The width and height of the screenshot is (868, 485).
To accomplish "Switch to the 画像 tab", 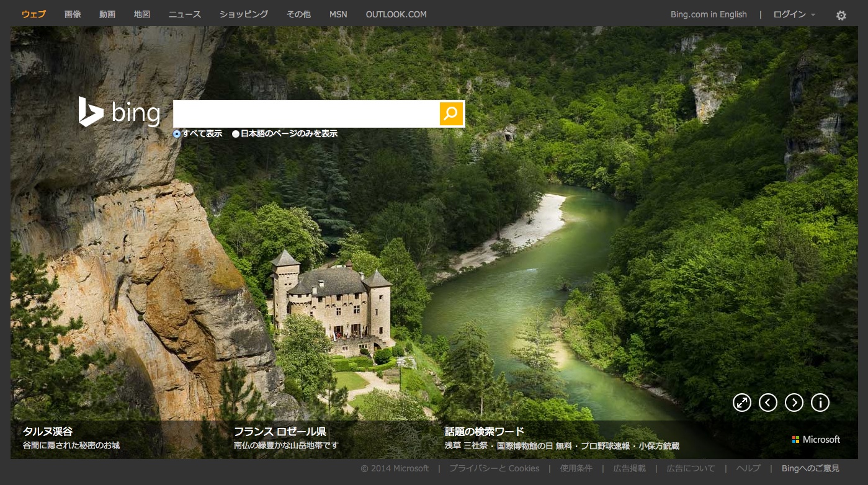I will [73, 14].
